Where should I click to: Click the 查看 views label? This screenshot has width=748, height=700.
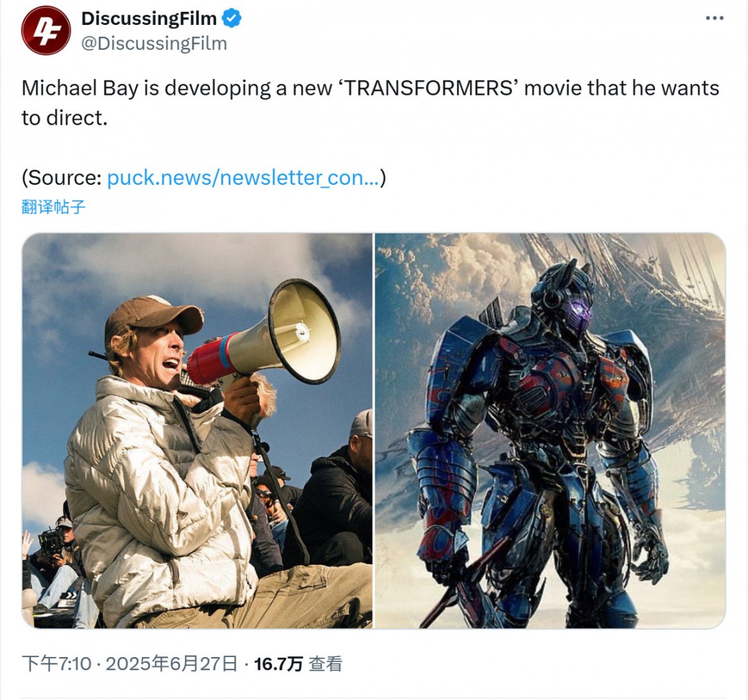click(326, 664)
